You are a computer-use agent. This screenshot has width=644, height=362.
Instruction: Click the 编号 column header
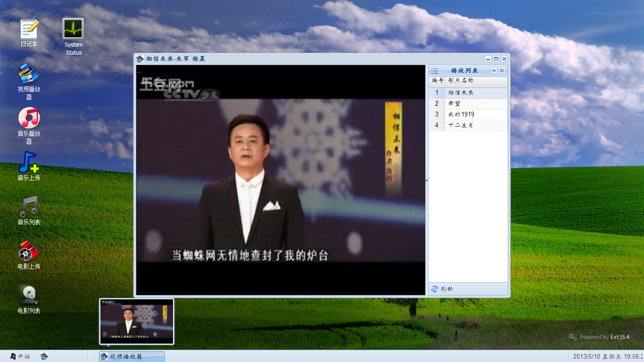(437, 81)
